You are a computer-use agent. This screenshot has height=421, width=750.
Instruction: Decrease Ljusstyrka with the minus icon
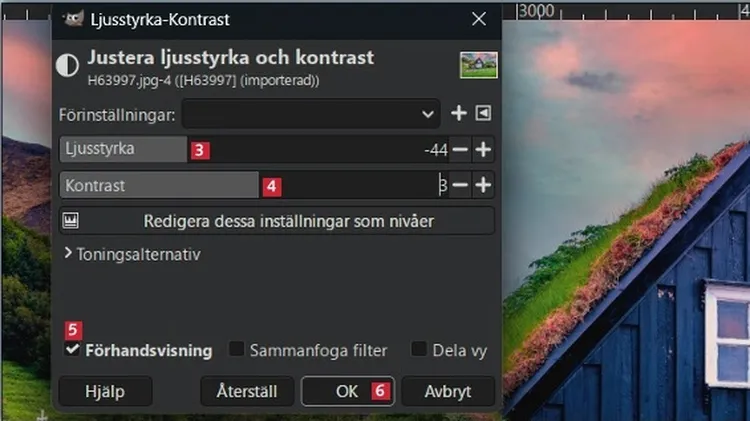click(x=460, y=150)
